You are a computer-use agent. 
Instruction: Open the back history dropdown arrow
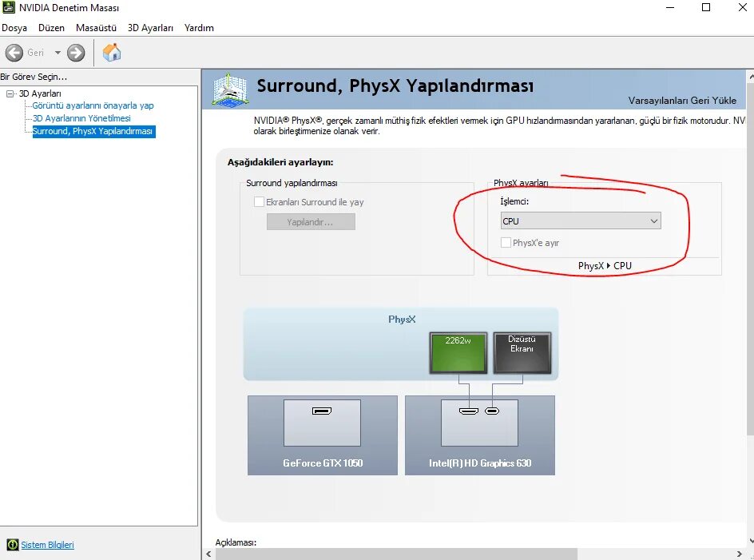(58, 53)
